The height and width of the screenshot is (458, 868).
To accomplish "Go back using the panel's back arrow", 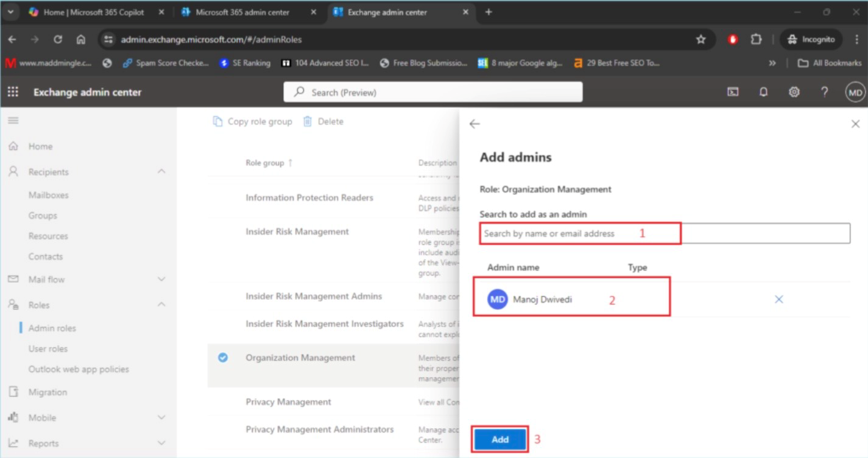I will (475, 124).
